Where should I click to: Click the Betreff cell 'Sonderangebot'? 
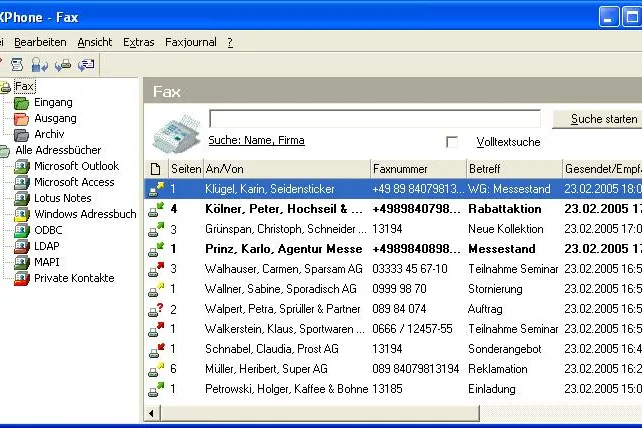click(x=504, y=349)
